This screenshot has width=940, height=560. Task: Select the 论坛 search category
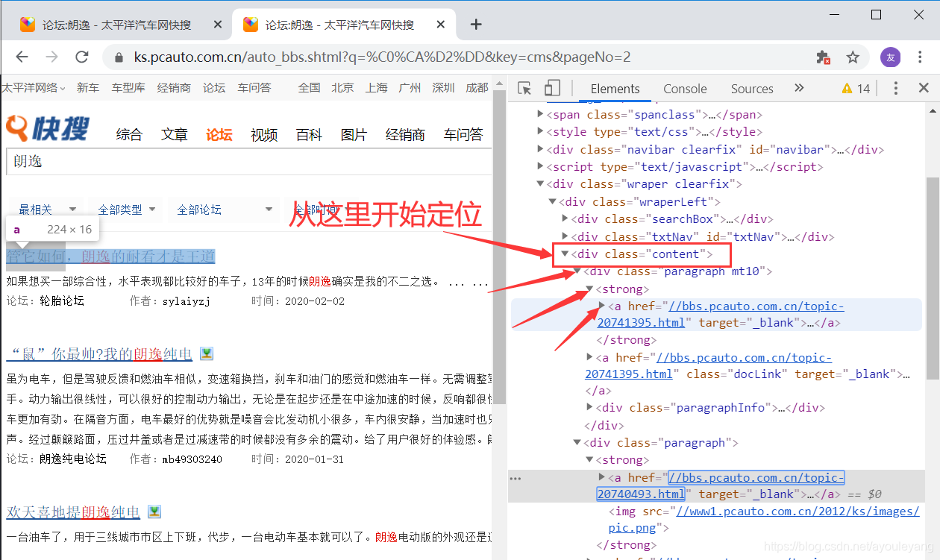[219, 134]
